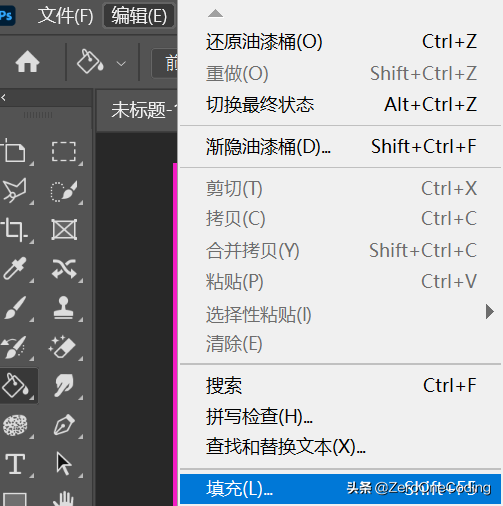Click the greyed 清除(E) entry
The height and width of the screenshot is (506, 503).
[340, 344]
